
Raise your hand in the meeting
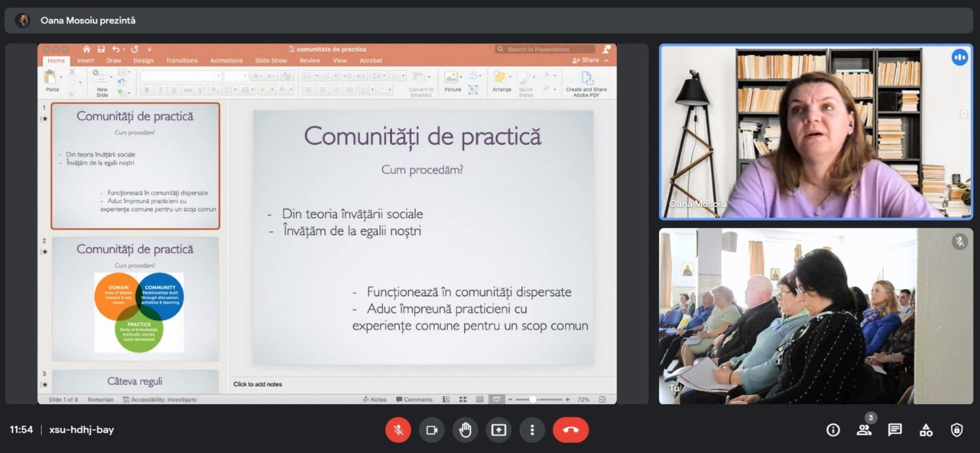click(465, 430)
